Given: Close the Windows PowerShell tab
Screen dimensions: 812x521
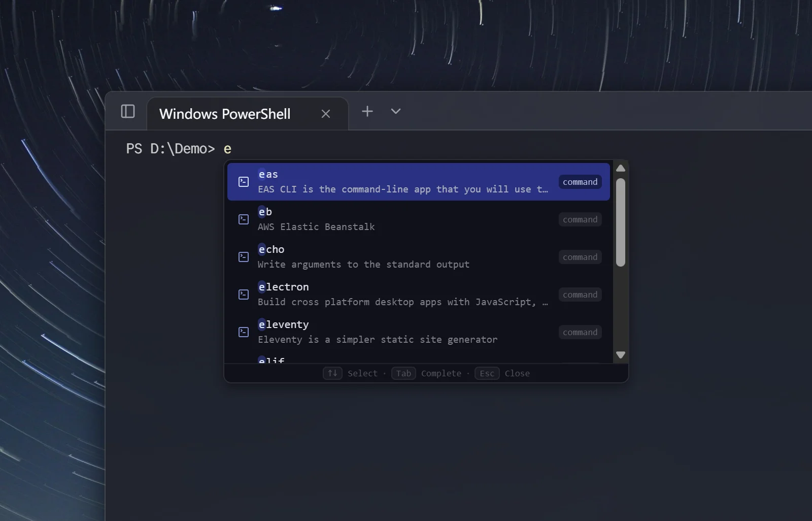Looking at the screenshot, I should (x=326, y=114).
